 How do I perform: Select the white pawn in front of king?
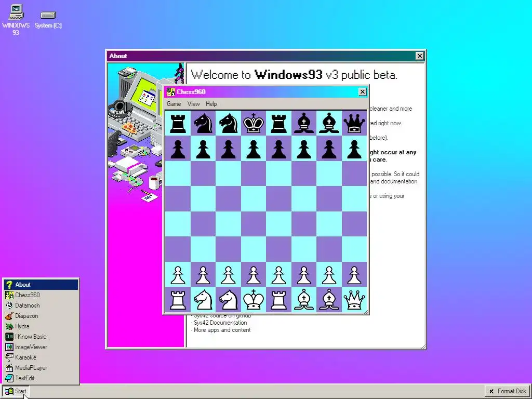point(254,274)
